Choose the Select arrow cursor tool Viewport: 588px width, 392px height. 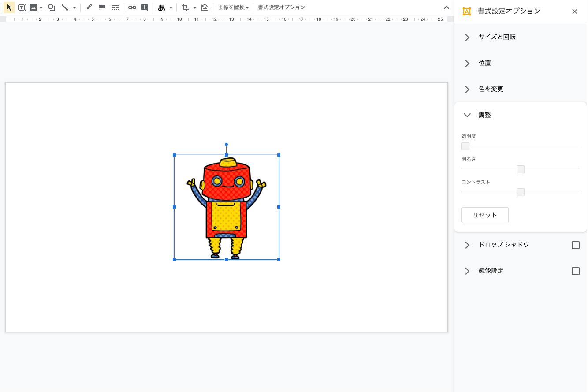9,7
